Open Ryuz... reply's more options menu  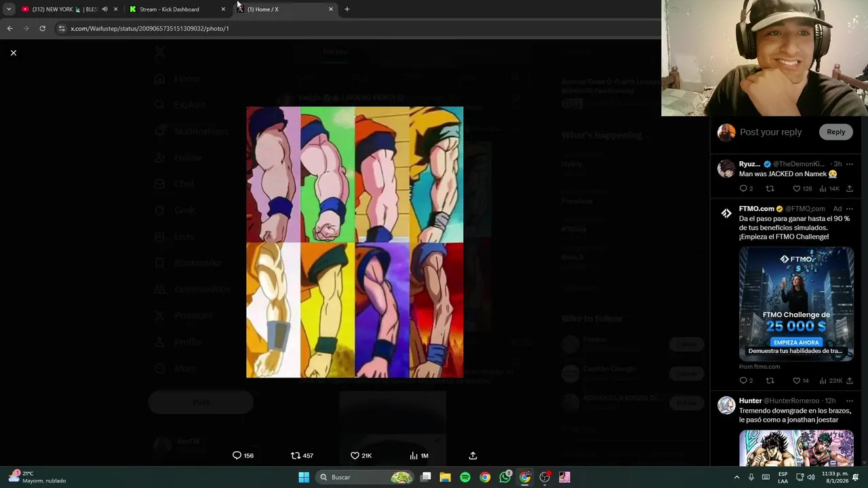pyautogui.click(x=849, y=164)
